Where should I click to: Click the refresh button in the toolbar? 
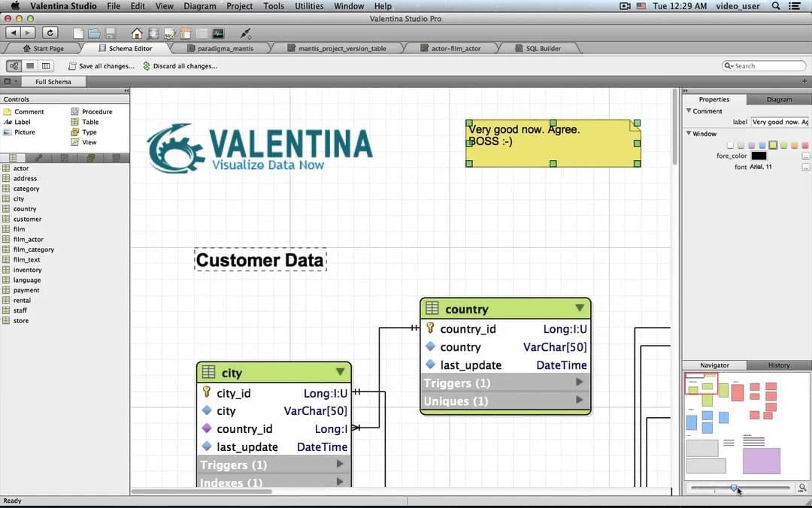click(50, 33)
